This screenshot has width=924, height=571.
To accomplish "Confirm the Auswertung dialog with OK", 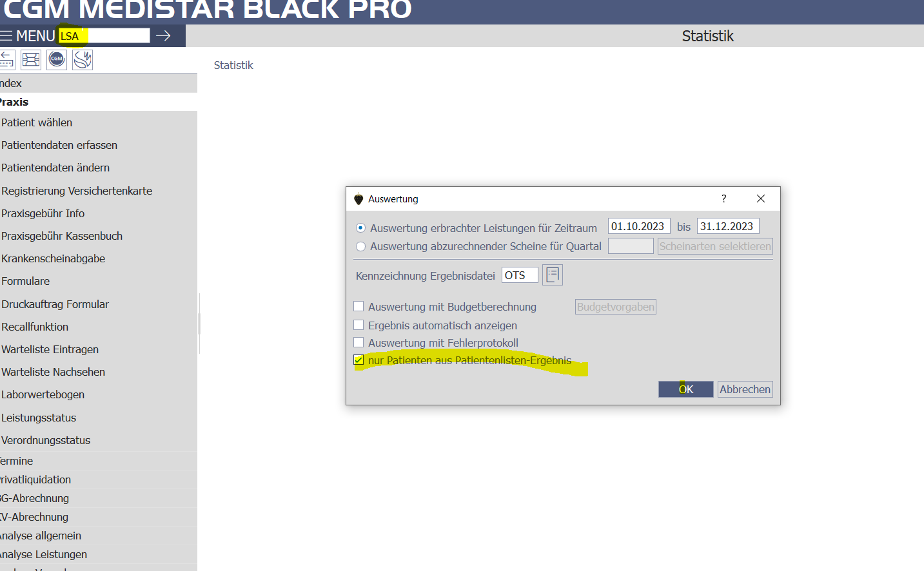I will [685, 389].
